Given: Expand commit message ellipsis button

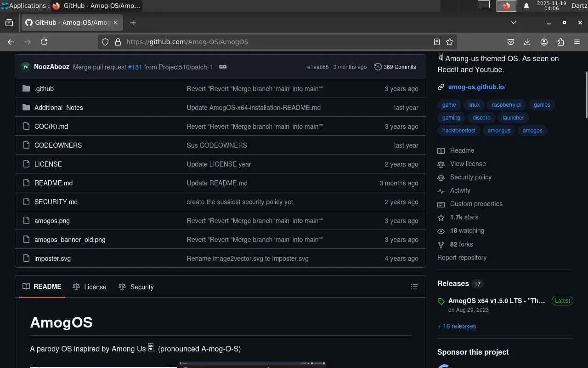Looking at the screenshot, I should 223,67.
